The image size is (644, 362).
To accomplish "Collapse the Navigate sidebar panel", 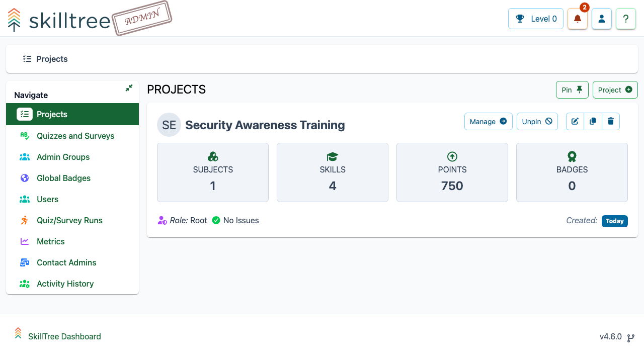I will [x=129, y=88].
